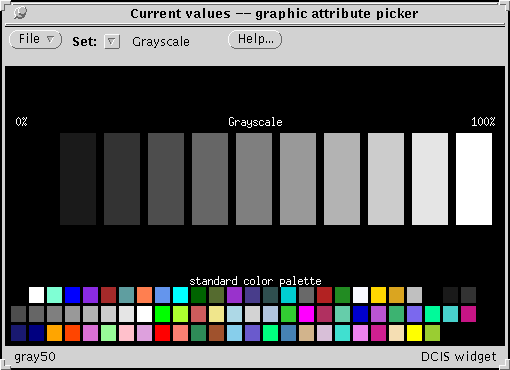Pick the orange-red swatch in bottom row
Viewport: 510px width, 370px height.
click(x=72, y=333)
